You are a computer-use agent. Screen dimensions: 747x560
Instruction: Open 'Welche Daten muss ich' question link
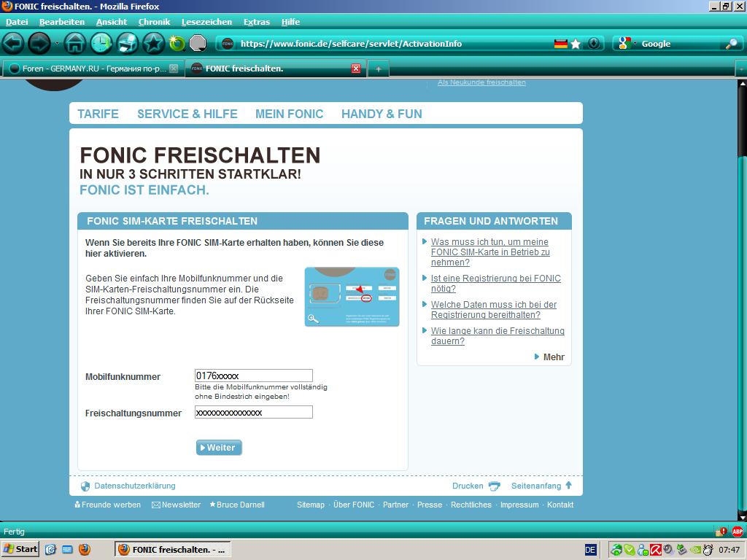494,309
